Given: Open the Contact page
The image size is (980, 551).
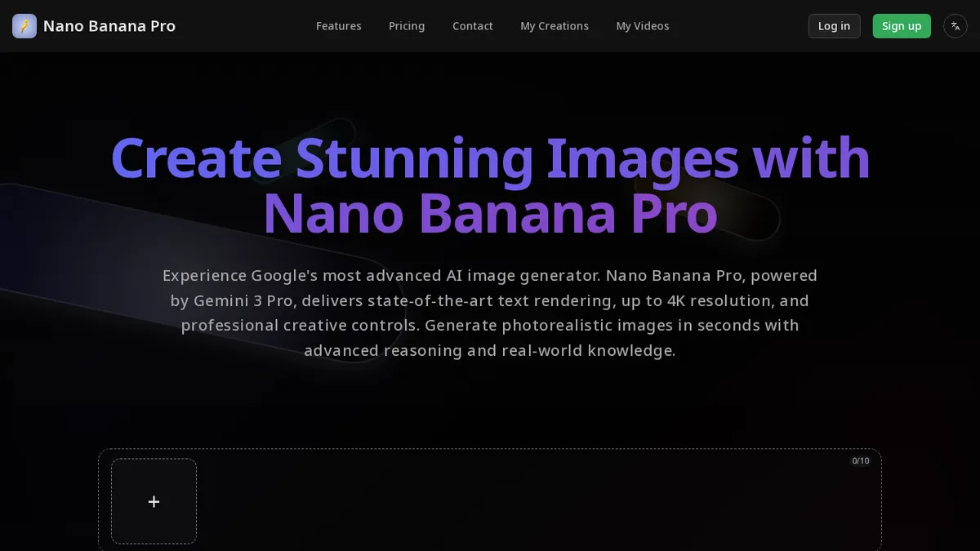Looking at the screenshot, I should [472, 25].
